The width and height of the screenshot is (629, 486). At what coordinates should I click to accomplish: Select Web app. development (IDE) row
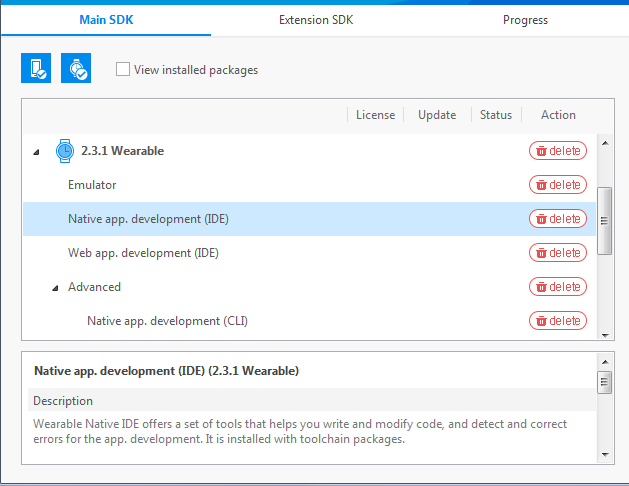click(x=143, y=253)
